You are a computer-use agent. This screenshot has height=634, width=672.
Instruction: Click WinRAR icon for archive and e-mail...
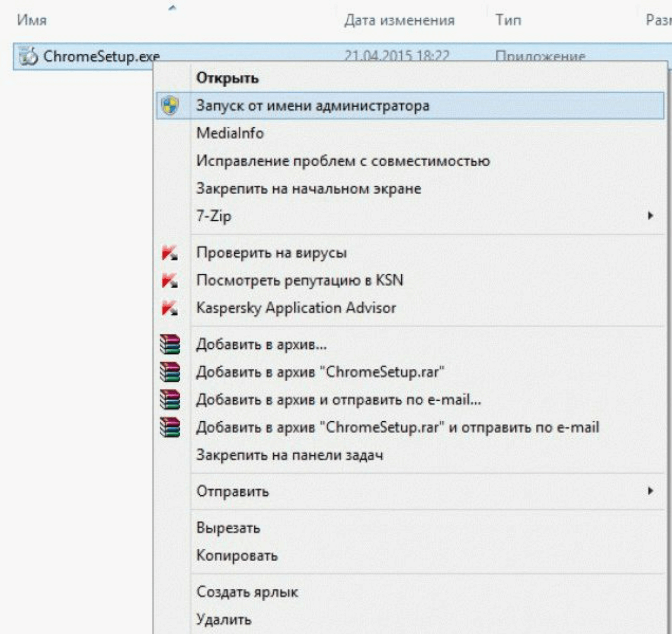[170, 400]
